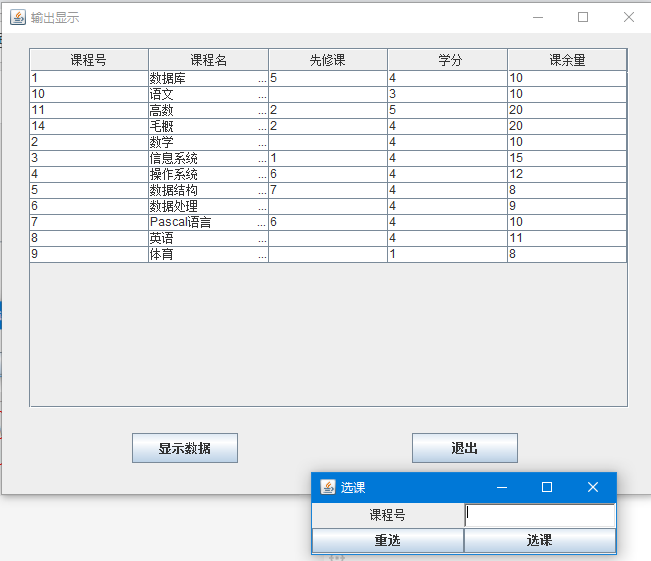Click the 课程号 column header
Image resolution: width=651 pixels, height=561 pixels.
89,60
